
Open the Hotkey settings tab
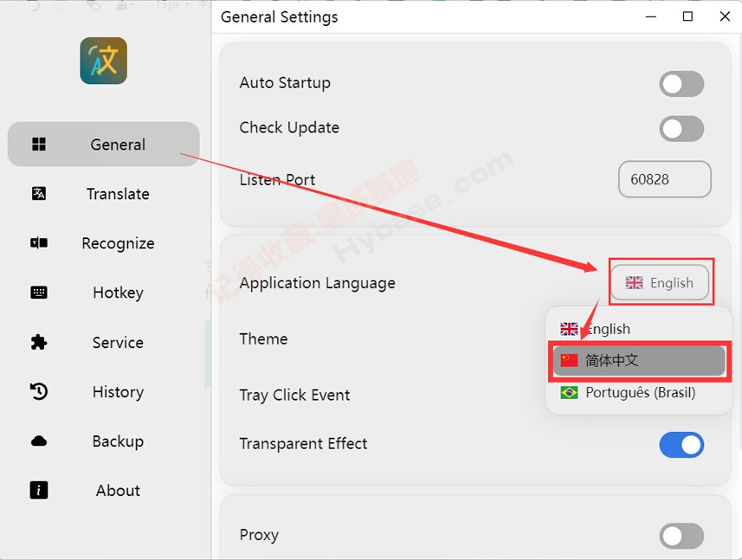point(104,293)
